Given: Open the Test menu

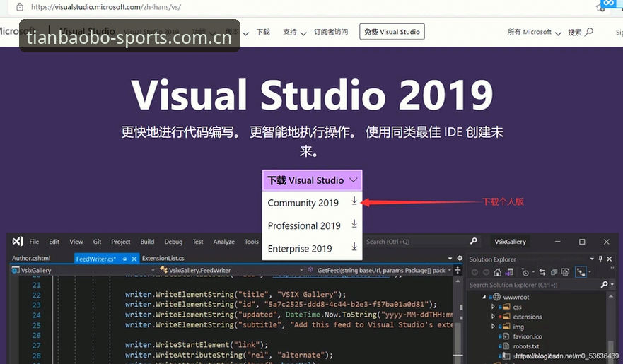Looking at the screenshot, I should (x=198, y=241).
